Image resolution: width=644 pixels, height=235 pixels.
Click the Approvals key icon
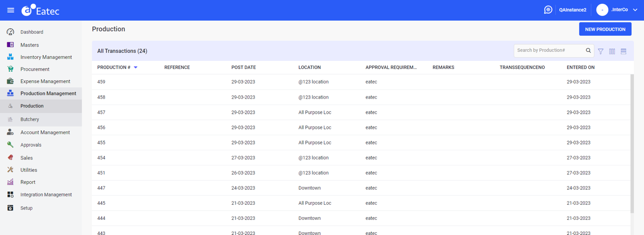10,145
